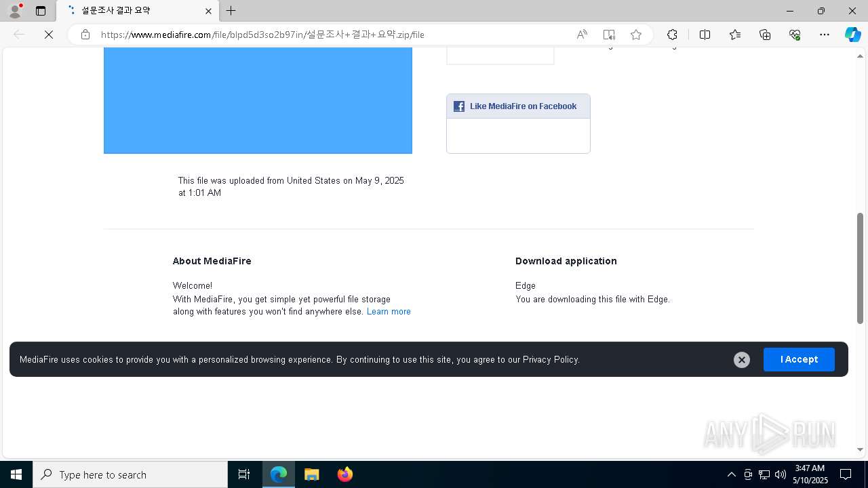Image resolution: width=868 pixels, height=488 pixels.
Task: Select the 설문조사 결과 요약 tab
Action: point(138,11)
